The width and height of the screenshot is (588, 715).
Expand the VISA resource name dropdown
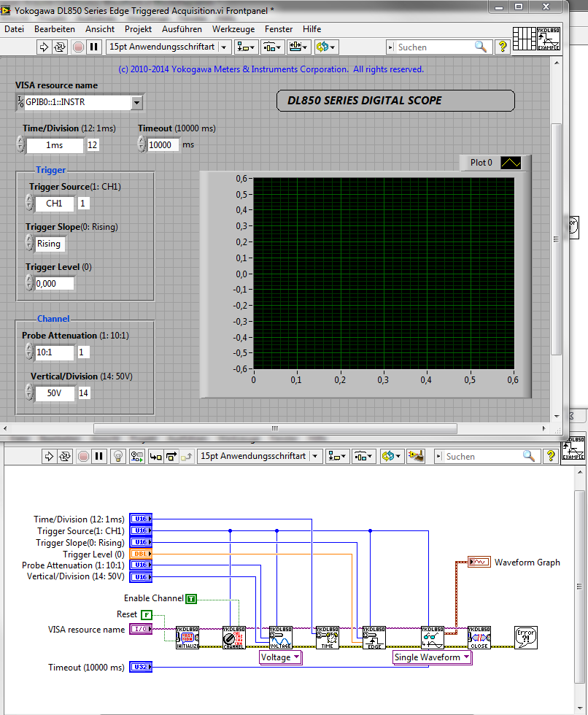point(136,103)
